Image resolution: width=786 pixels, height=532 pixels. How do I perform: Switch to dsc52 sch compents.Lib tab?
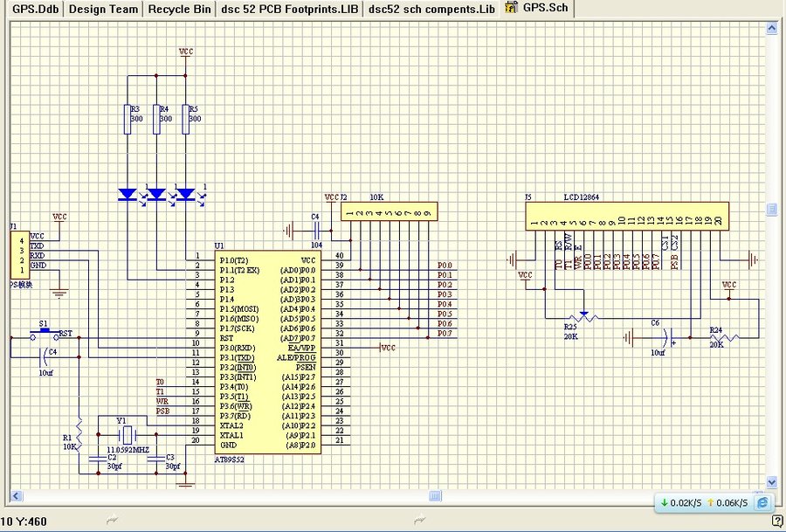(431, 9)
